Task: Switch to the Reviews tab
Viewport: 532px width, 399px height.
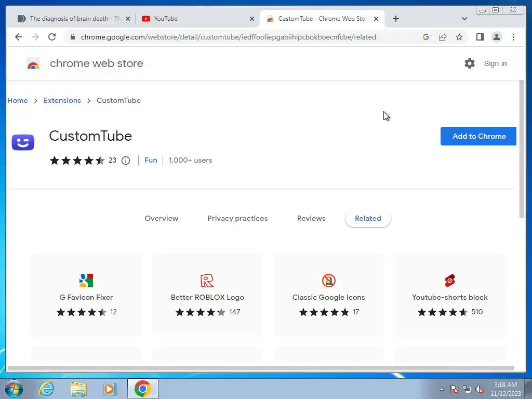Action: pyautogui.click(x=311, y=219)
